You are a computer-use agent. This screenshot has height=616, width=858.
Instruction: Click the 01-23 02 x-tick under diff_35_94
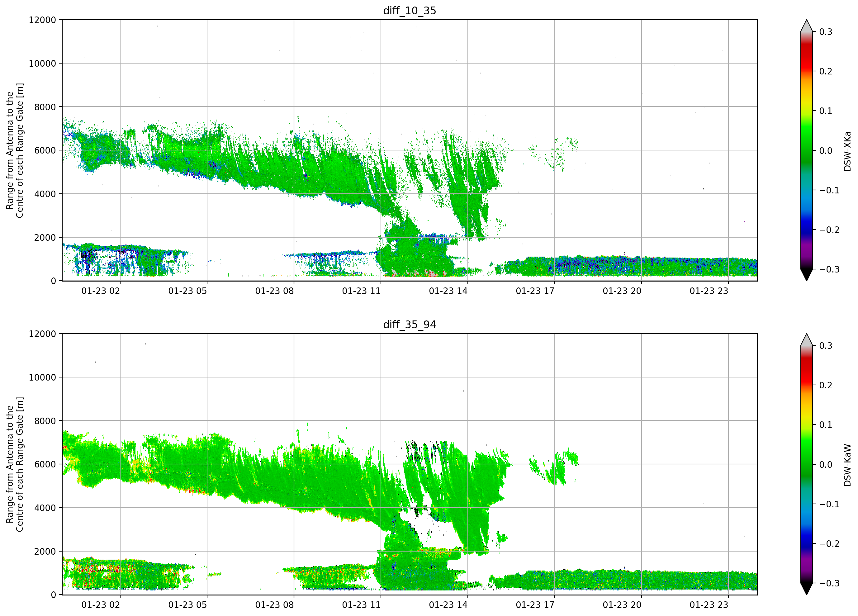tap(101, 605)
